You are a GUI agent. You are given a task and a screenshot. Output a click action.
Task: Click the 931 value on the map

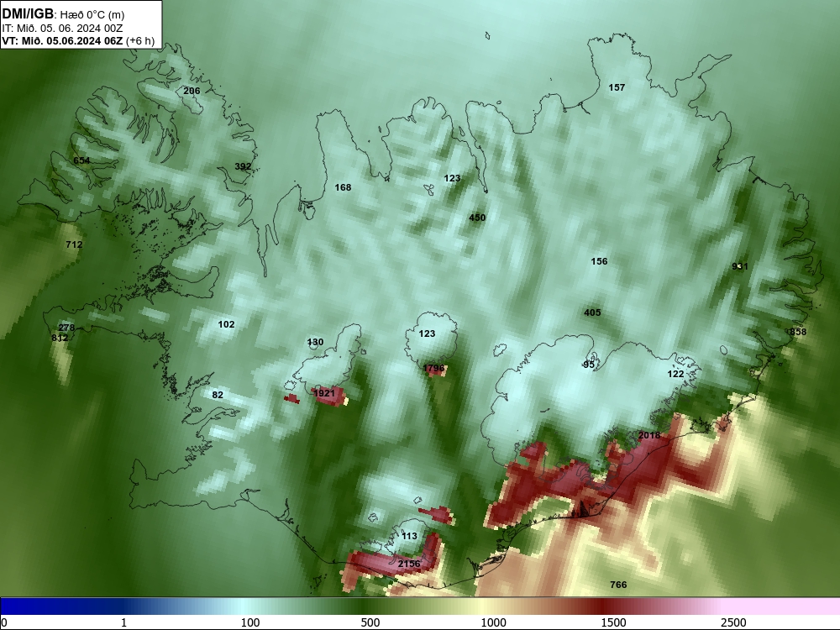[740, 266]
